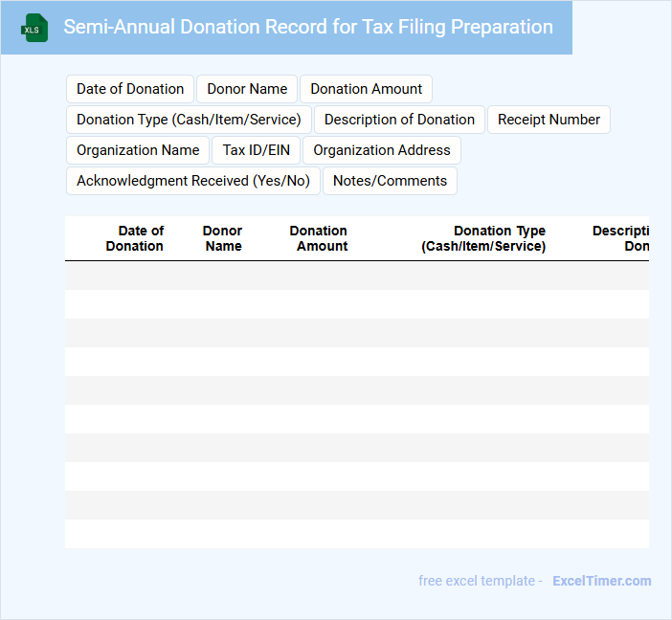Image resolution: width=672 pixels, height=620 pixels.
Task: Select the Donor Name tag
Action: point(247,89)
